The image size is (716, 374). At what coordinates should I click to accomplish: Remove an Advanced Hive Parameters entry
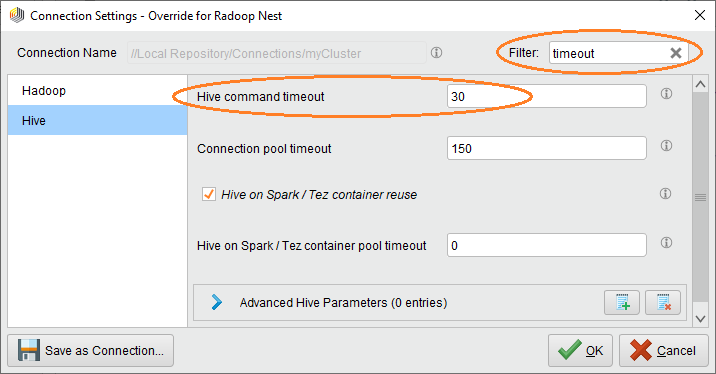click(663, 302)
